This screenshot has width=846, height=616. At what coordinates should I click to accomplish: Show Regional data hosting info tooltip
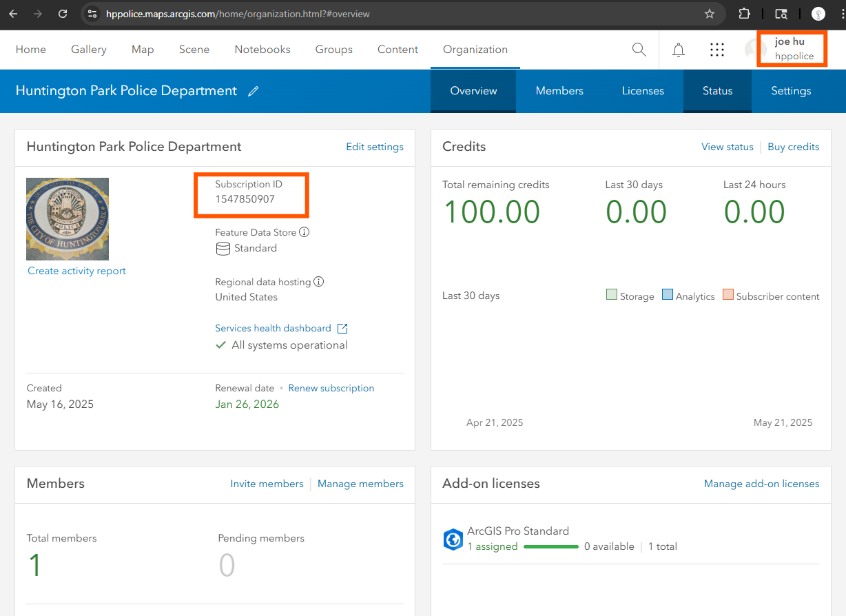(318, 282)
